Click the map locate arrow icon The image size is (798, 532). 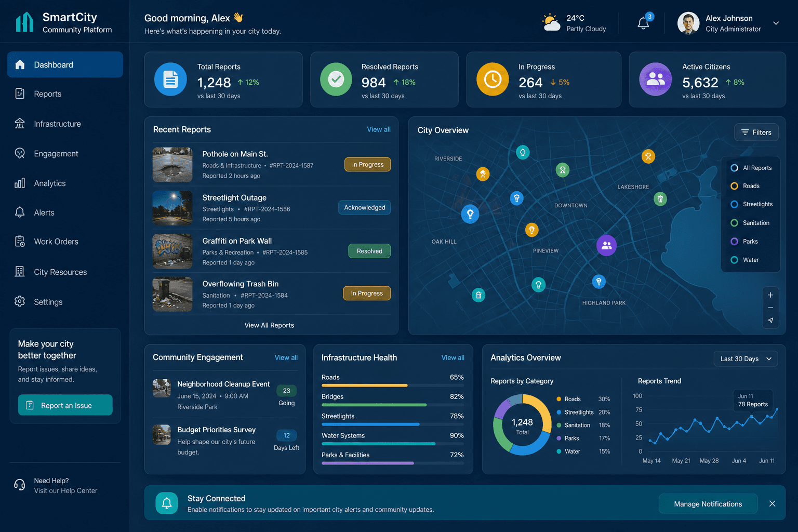click(x=770, y=321)
